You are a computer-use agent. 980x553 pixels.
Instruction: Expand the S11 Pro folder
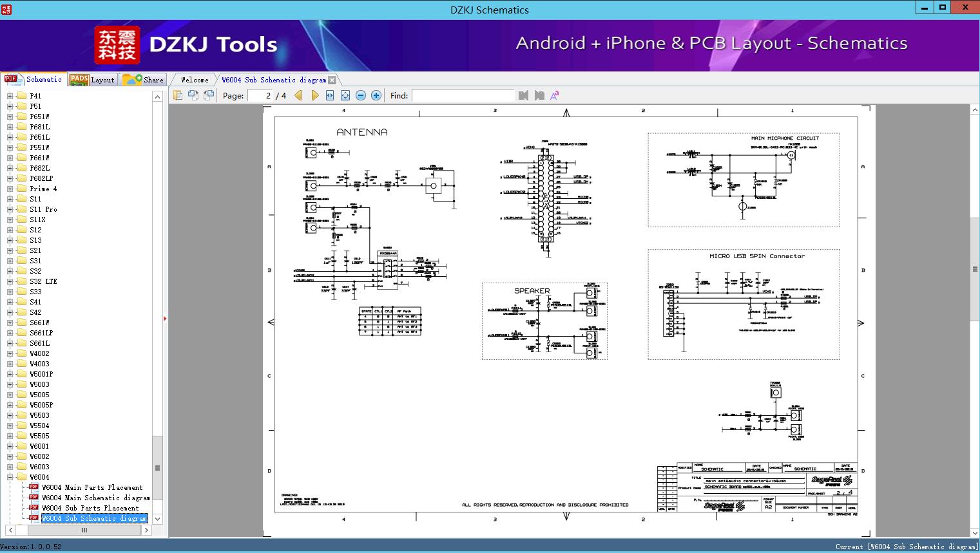point(10,209)
